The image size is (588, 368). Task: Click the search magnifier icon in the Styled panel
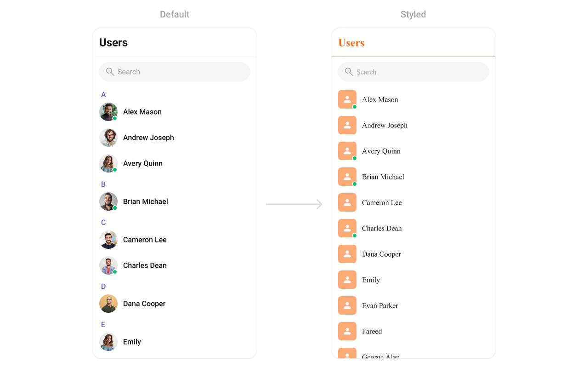pyautogui.click(x=349, y=72)
